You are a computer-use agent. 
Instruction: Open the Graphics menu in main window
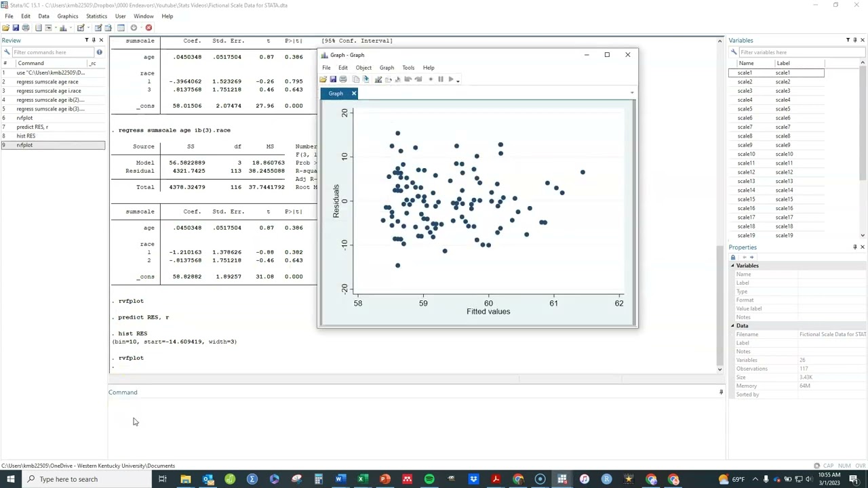67,16
